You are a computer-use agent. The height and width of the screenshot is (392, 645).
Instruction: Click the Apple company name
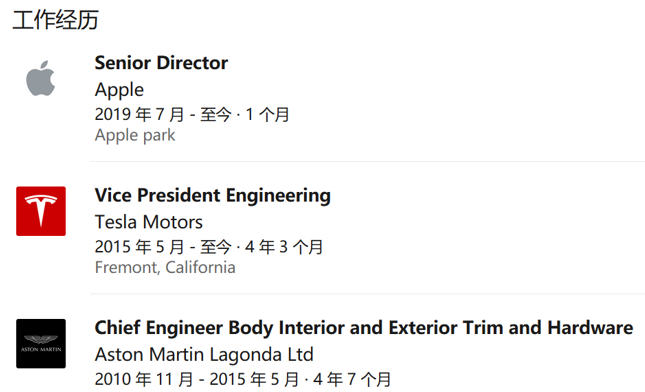pyautogui.click(x=119, y=90)
